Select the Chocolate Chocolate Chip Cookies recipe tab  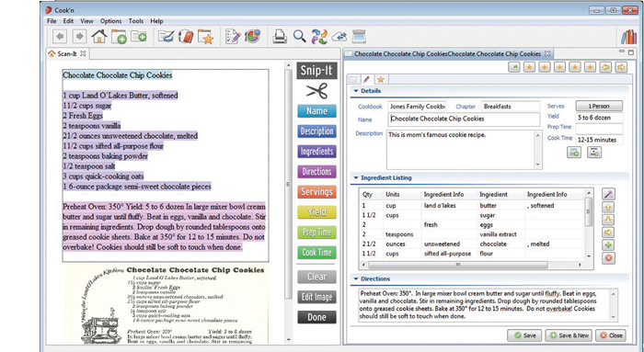point(448,53)
